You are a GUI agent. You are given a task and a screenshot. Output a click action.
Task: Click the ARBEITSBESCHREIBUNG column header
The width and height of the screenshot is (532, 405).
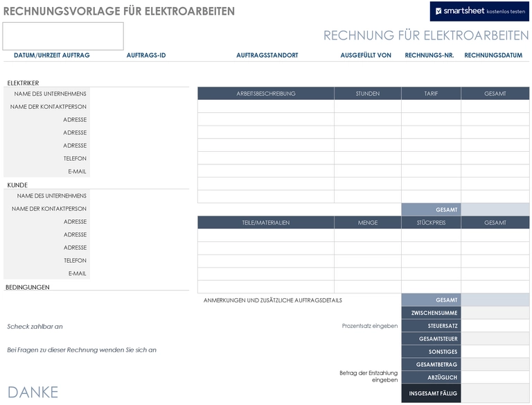click(x=266, y=94)
